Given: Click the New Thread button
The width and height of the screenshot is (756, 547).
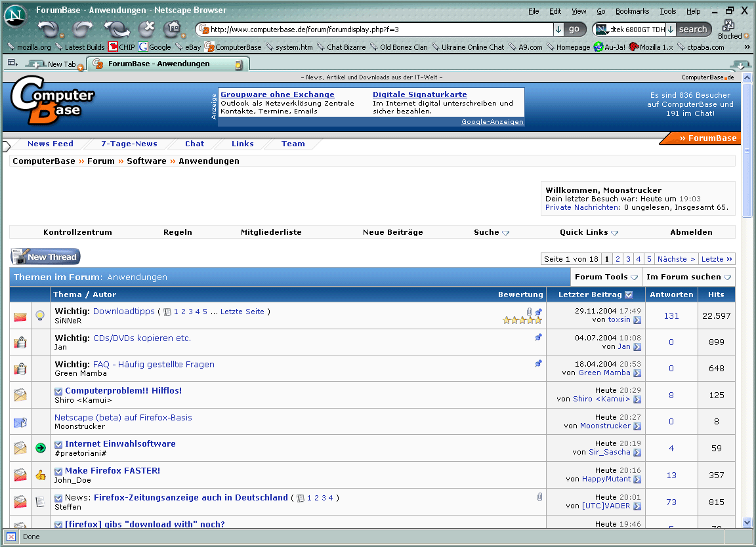Looking at the screenshot, I should pos(45,256).
